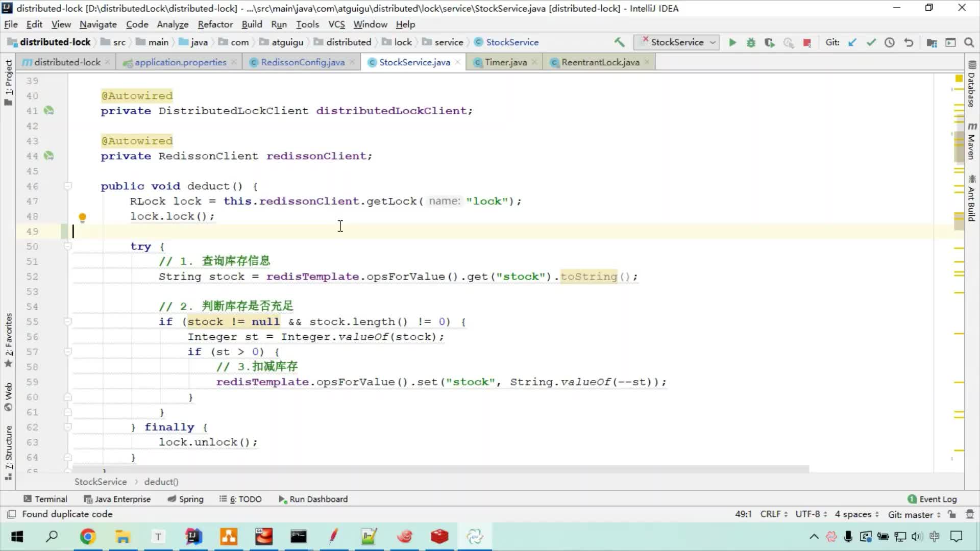Open the Maven tool window

pos(972,141)
